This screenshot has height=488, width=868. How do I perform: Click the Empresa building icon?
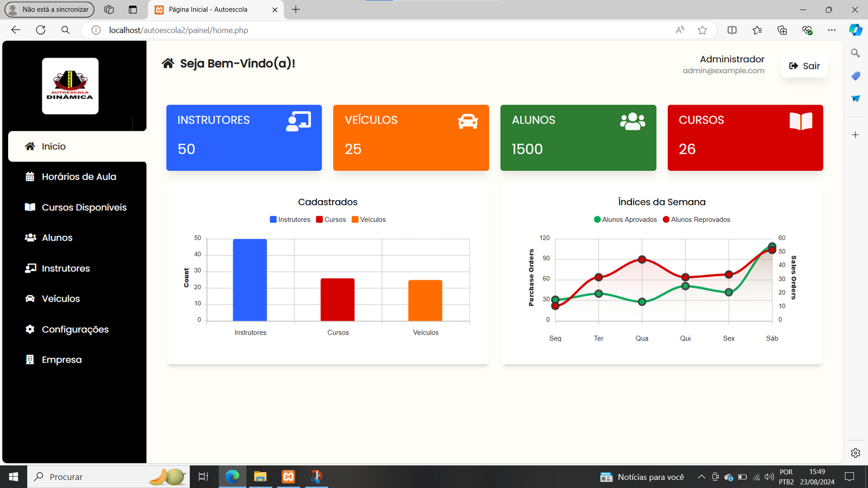click(30, 359)
